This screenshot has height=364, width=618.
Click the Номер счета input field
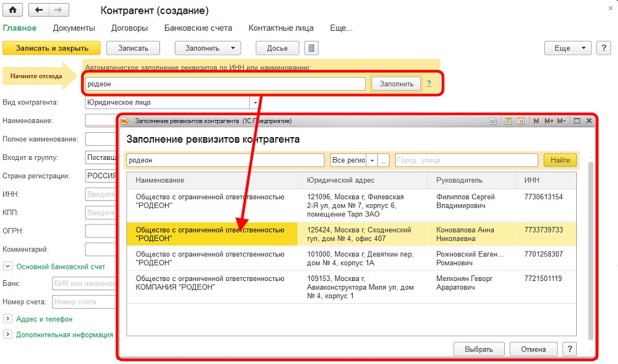tap(84, 302)
